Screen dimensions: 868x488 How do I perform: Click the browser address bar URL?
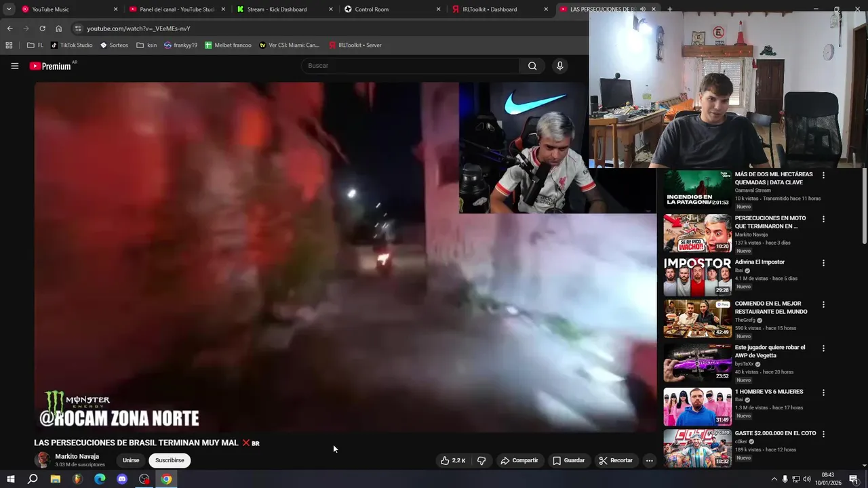tap(138, 28)
